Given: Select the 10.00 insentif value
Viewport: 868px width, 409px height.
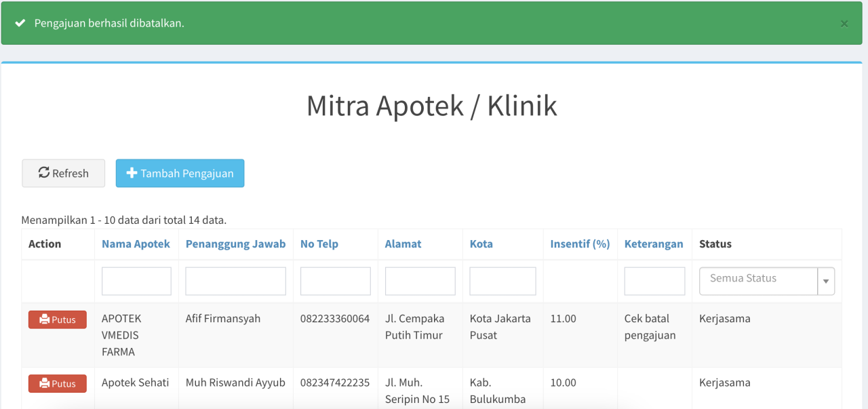Looking at the screenshot, I should pyautogui.click(x=564, y=383).
